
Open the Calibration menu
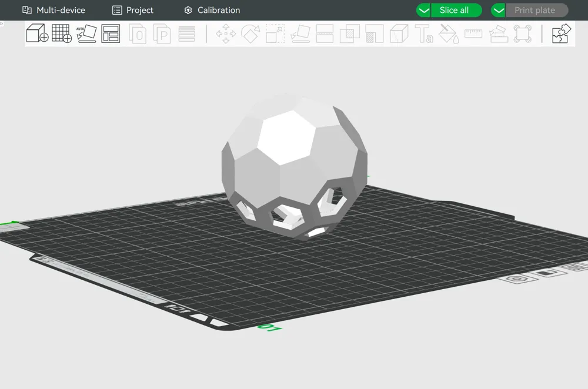point(212,10)
